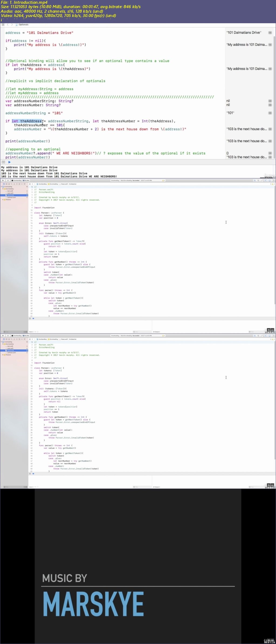Image resolution: width=276 pixels, height=644 pixels.
Task: Click Run in the first Xcode window toolbar
Action: point(3,180)
